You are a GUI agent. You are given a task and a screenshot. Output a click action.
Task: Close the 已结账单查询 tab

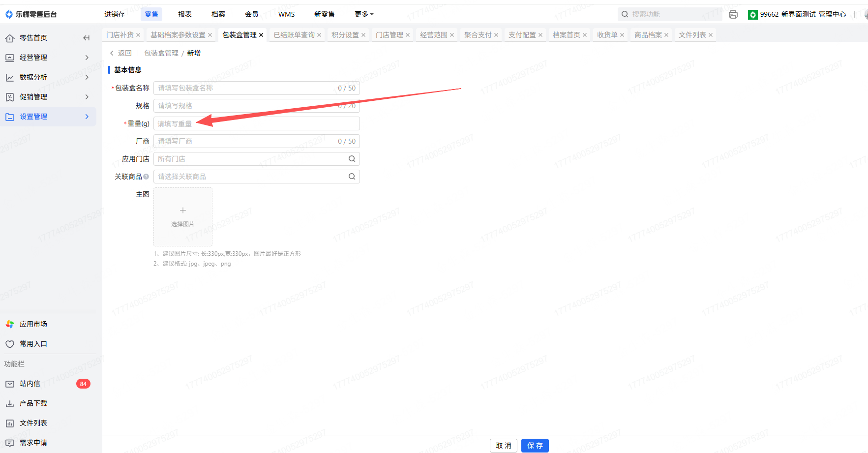click(319, 35)
